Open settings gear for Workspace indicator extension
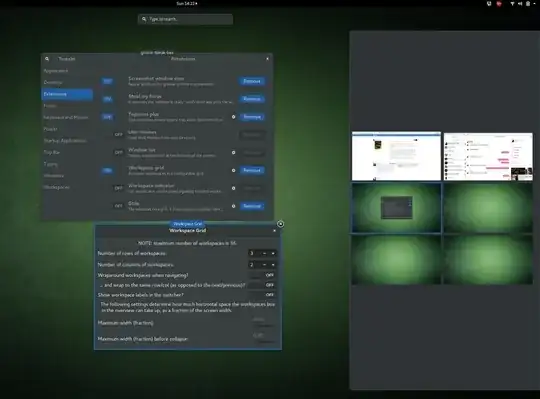 [x=233, y=188]
